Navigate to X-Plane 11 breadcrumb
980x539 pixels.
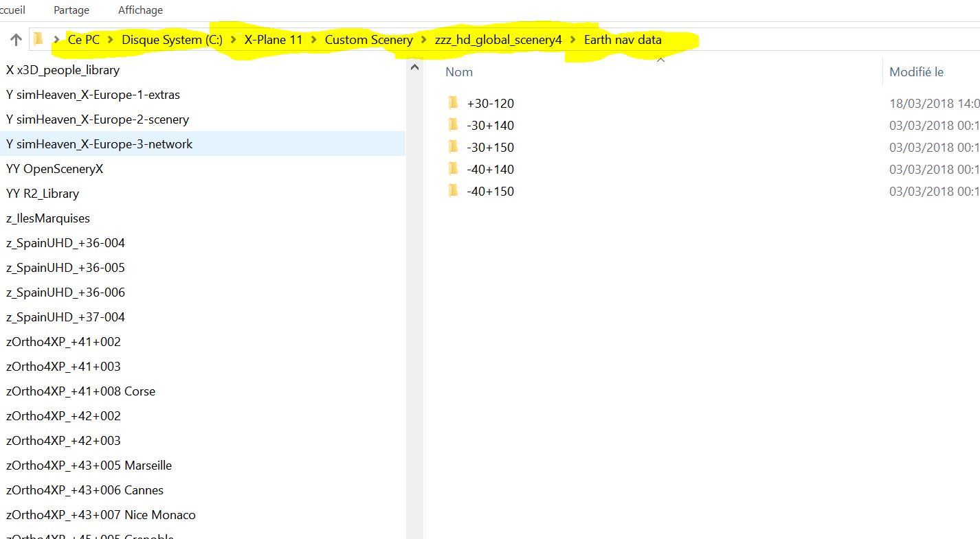point(274,40)
